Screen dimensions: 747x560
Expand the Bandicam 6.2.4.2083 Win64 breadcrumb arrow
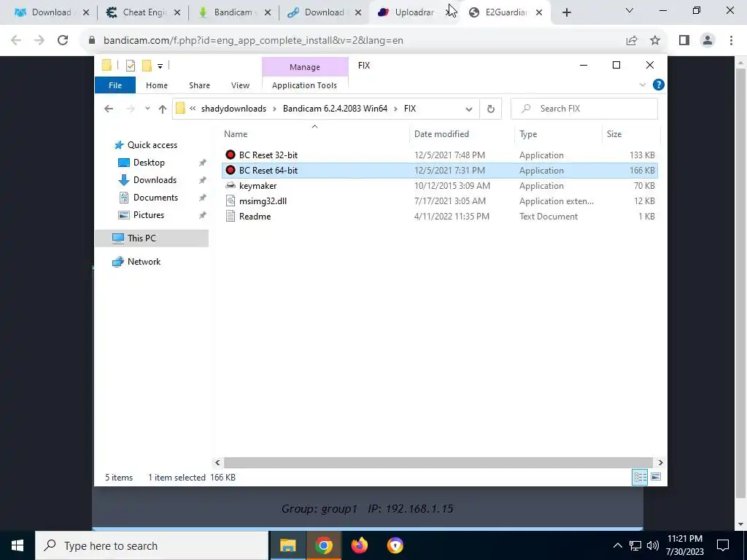[395, 109]
